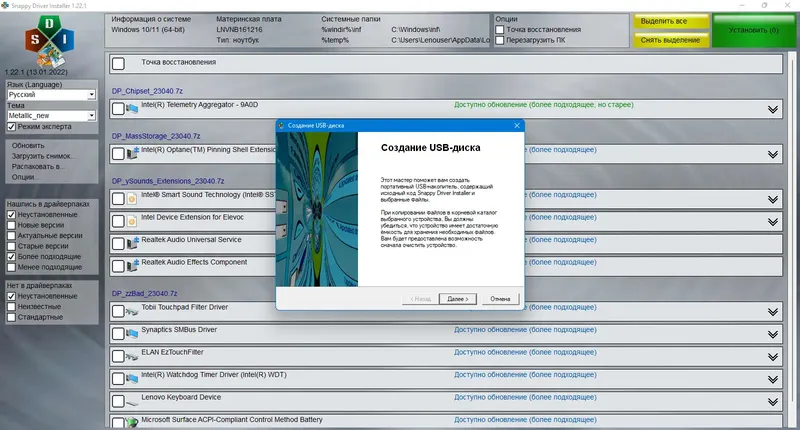Screen dimensions: 800x430
Task: Click the Снять выделение button
Action: [671, 40]
